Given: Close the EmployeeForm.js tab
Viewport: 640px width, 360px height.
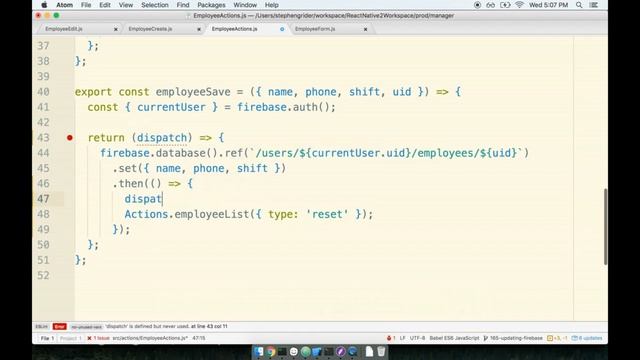Looking at the screenshot, I should click(365, 29).
